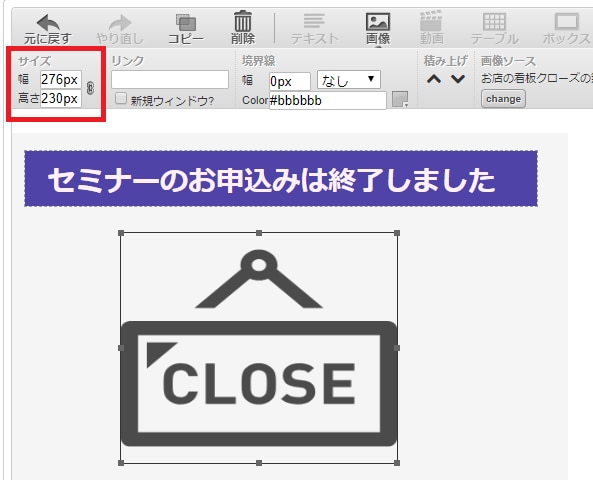Select the purple seminar heading banner
Screen dimensions: 593x480
[x=281, y=179]
